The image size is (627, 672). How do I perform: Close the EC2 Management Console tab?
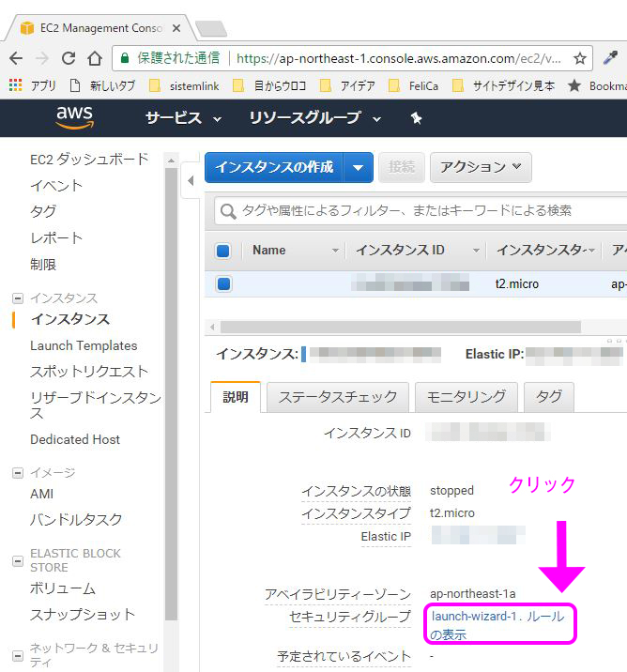click(x=176, y=28)
